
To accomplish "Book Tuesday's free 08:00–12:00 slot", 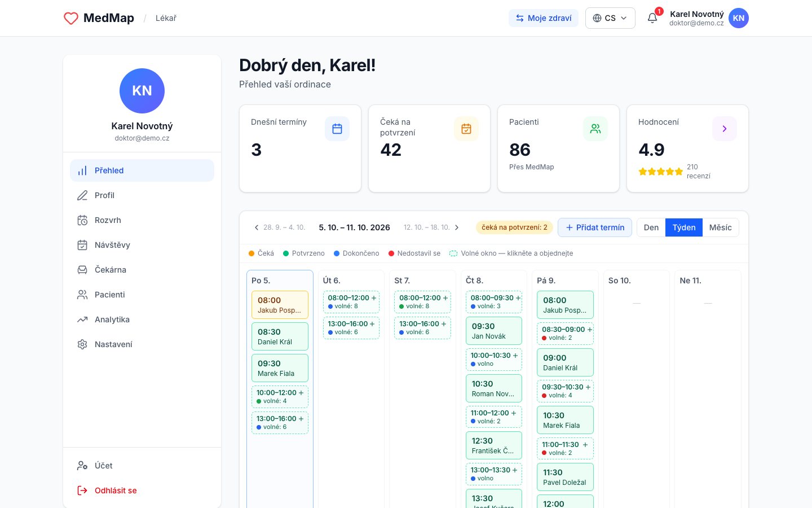I will pos(351,302).
